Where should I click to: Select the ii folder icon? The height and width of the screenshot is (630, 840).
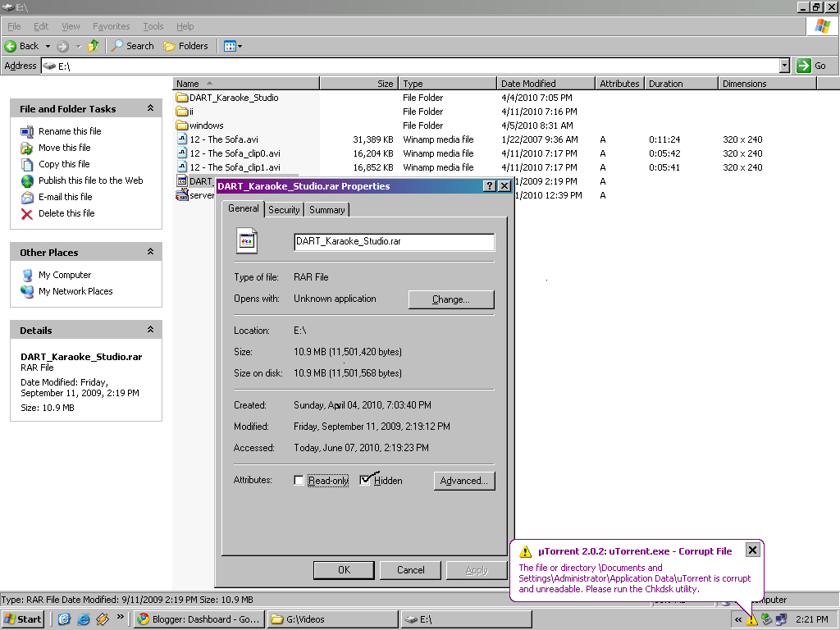tap(182, 112)
